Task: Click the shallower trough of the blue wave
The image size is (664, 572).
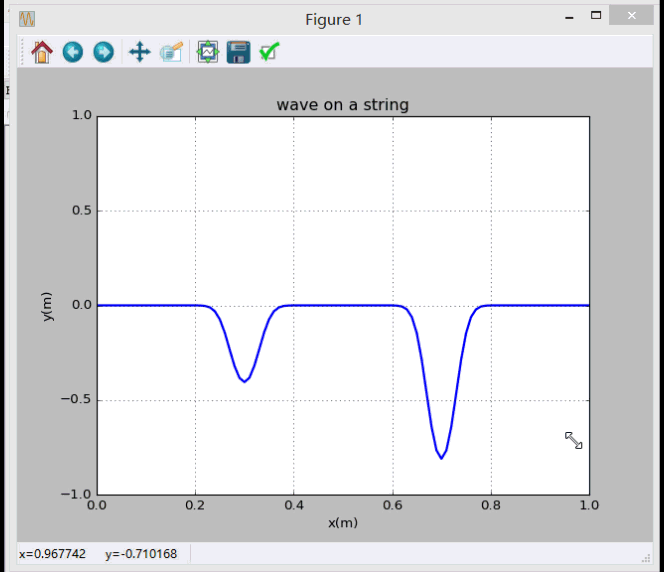Action: 244,381
